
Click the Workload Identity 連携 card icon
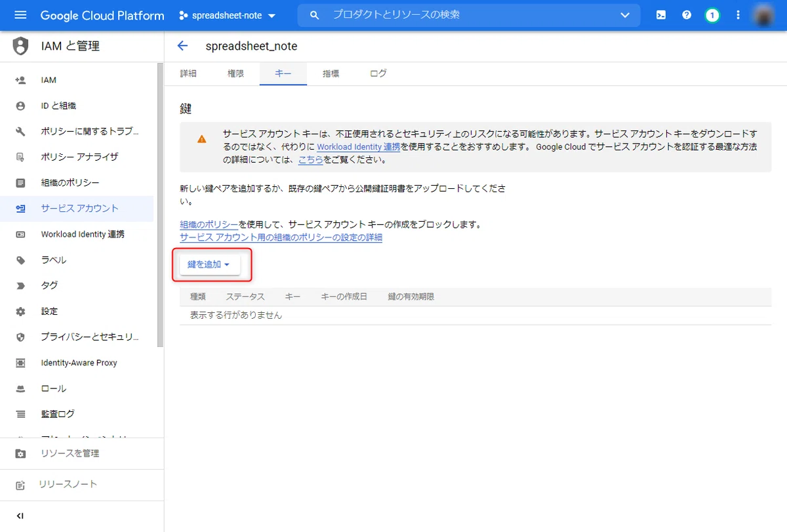click(x=20, y=234)
